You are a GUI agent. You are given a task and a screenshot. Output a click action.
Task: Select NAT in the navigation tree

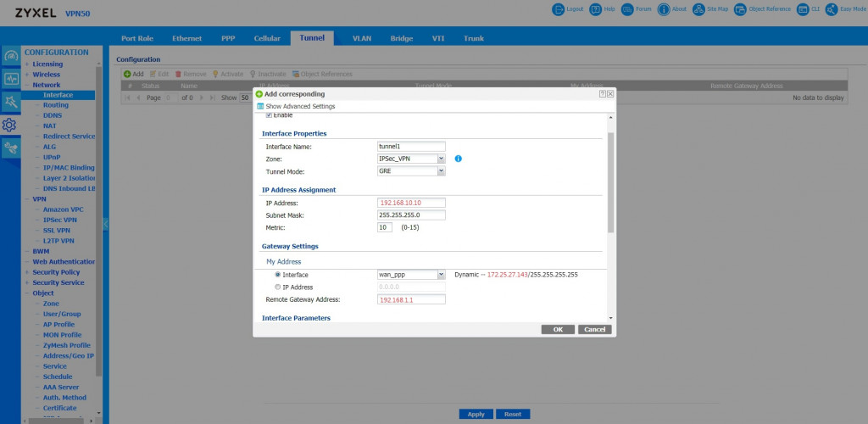[49, 126]
